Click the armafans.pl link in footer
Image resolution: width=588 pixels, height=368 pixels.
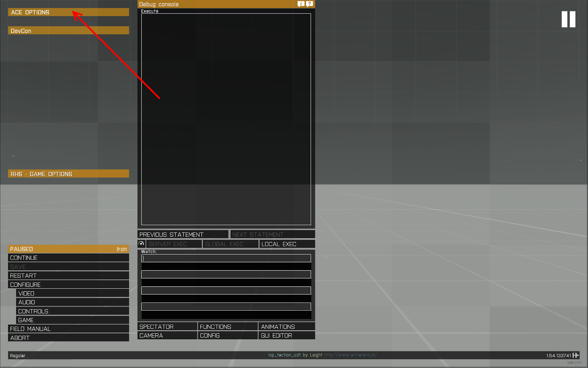click(x=351, y=355)
